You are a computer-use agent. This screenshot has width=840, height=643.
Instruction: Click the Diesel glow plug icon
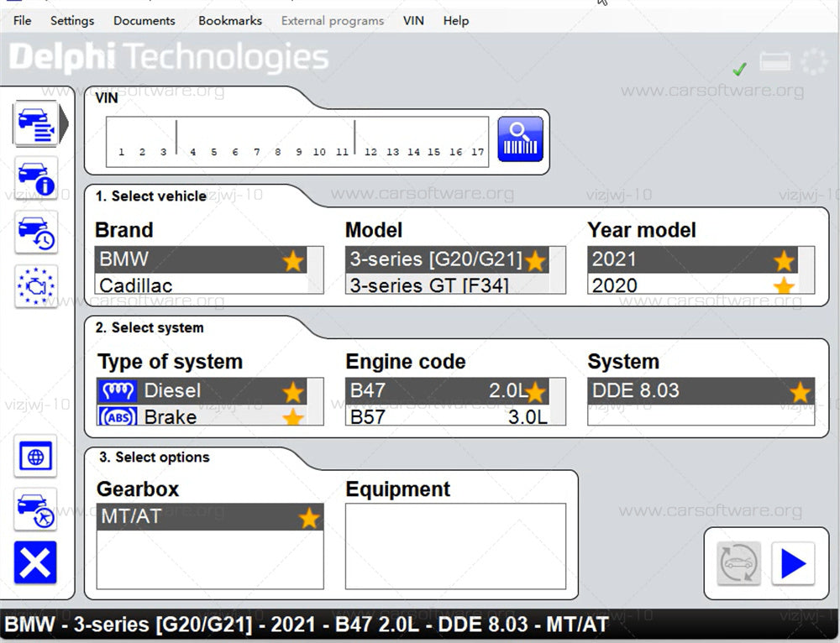(x=118, y=391)
